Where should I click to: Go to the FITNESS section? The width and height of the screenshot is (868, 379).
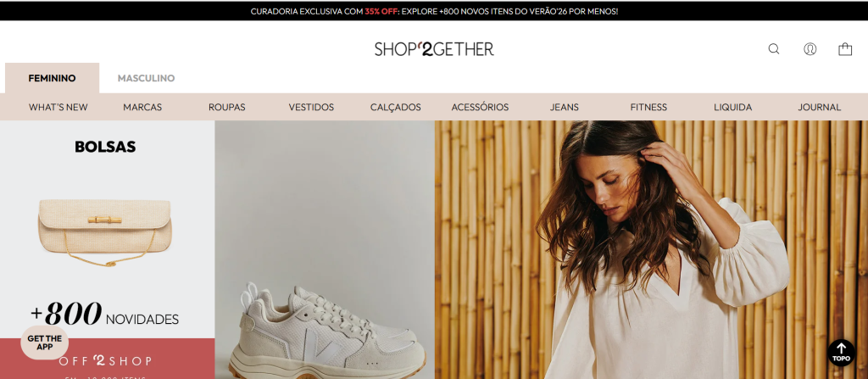point(648,107)
